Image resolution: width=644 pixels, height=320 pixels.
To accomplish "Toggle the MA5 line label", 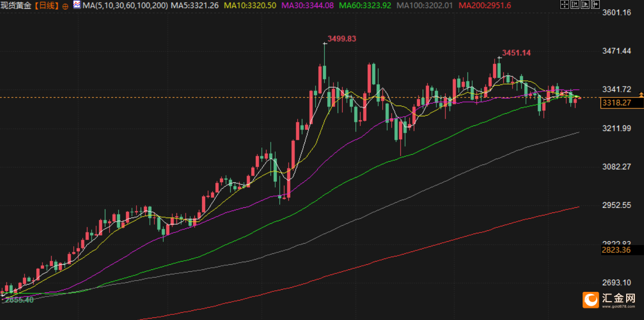I will tap(195, 6).
